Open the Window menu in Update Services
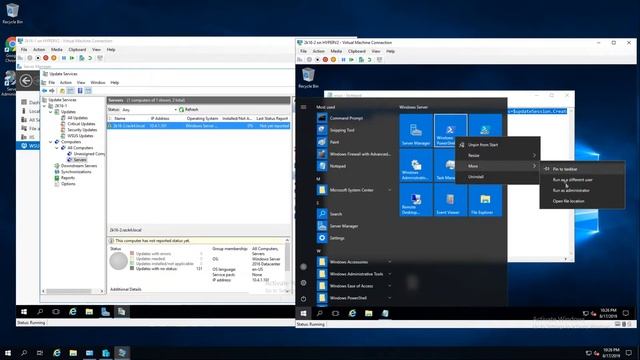This screenshot has height=360, width=640. 98,82
